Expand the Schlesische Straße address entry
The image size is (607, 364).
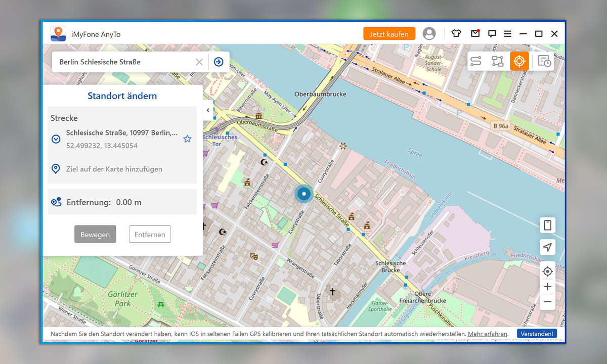click(x=56, y=139)
